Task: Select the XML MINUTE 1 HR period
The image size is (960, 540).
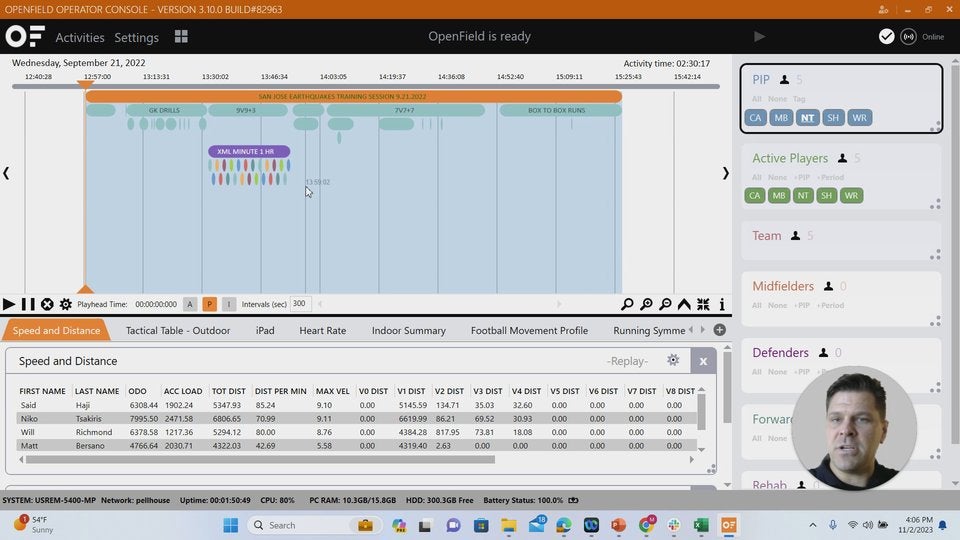Action: pos(248,152)
